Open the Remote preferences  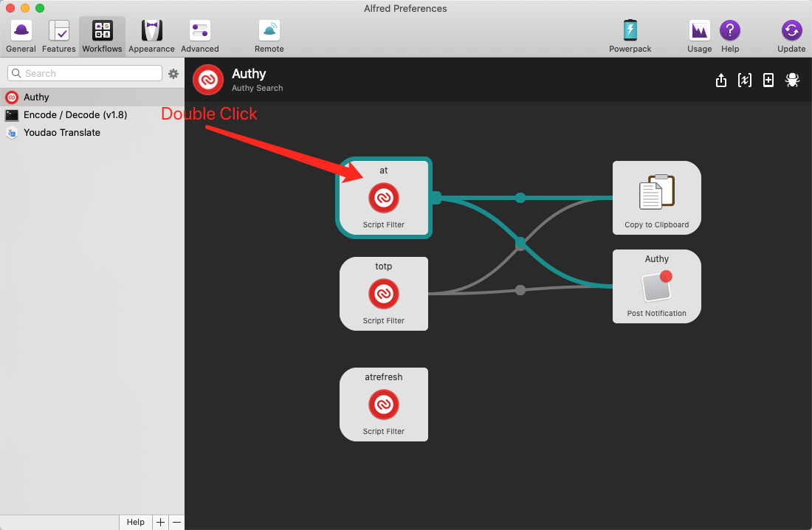tap(269, 37)
